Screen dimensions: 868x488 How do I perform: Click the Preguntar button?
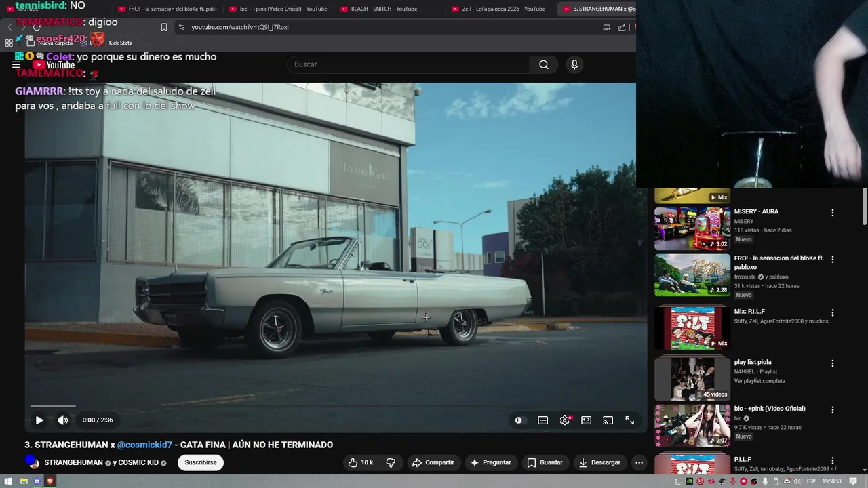click(490, 462)
